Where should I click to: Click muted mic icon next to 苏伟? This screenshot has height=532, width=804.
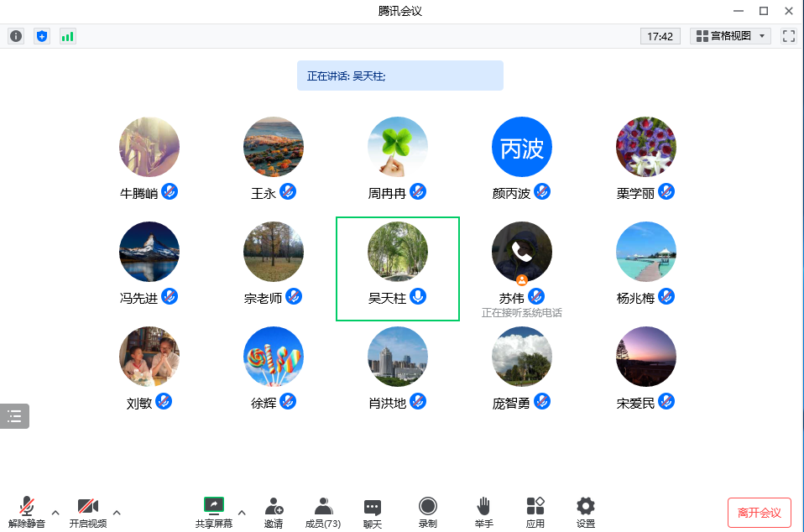tap(536, 296)
